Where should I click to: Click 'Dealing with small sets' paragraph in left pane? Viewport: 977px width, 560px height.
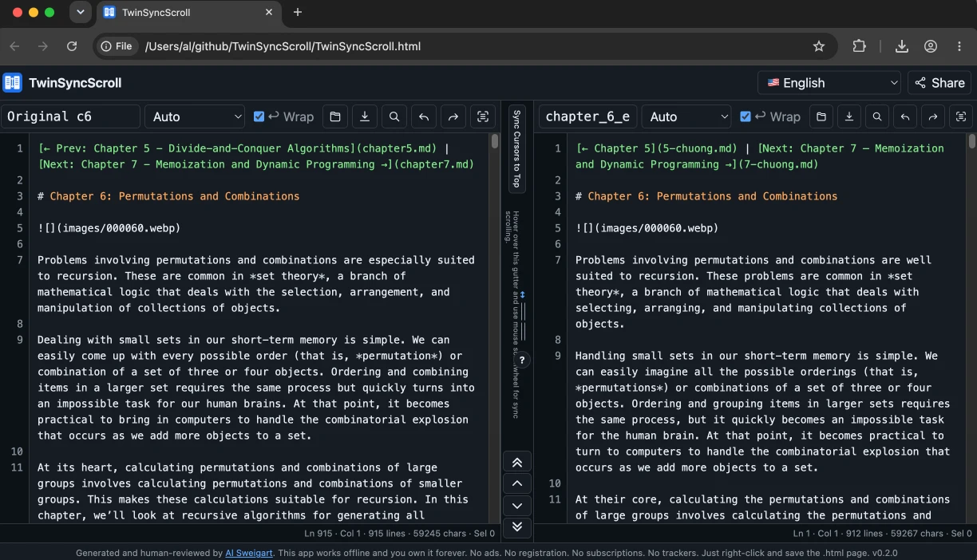[x=255, y=388]
